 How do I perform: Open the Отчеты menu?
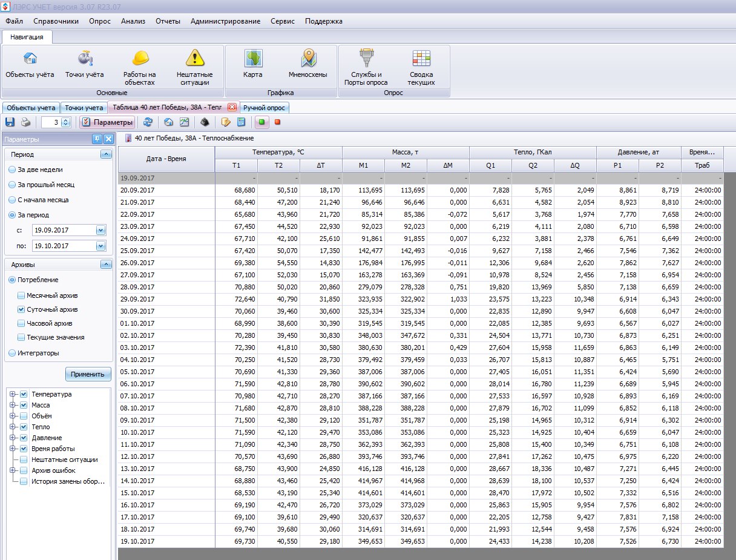pos(168,21)
